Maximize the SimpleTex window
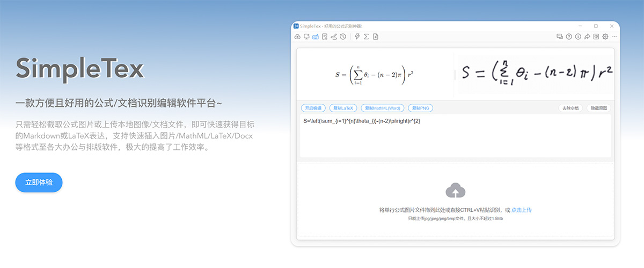The height and width of the screenshot is (268, 644). [596, 26]
